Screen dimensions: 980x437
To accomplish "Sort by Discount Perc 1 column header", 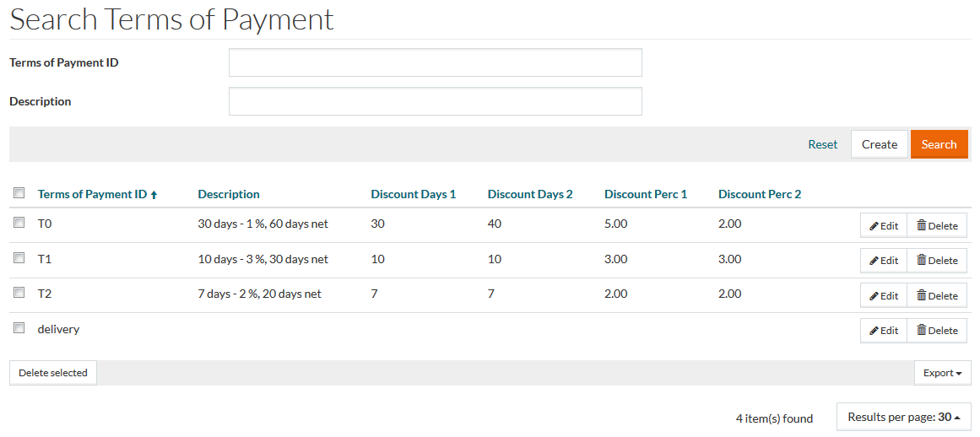I will 646,194.
